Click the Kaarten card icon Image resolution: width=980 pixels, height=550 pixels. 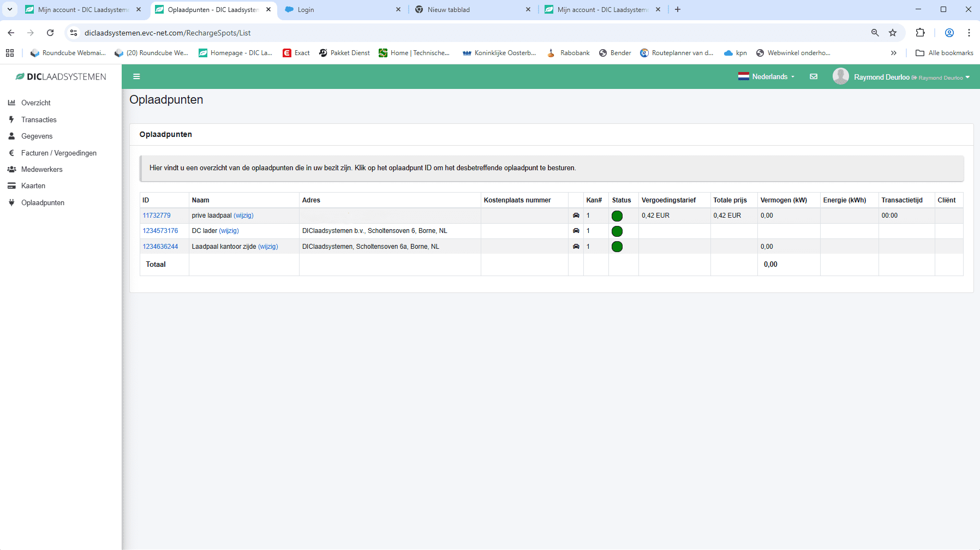click(11, 186)
